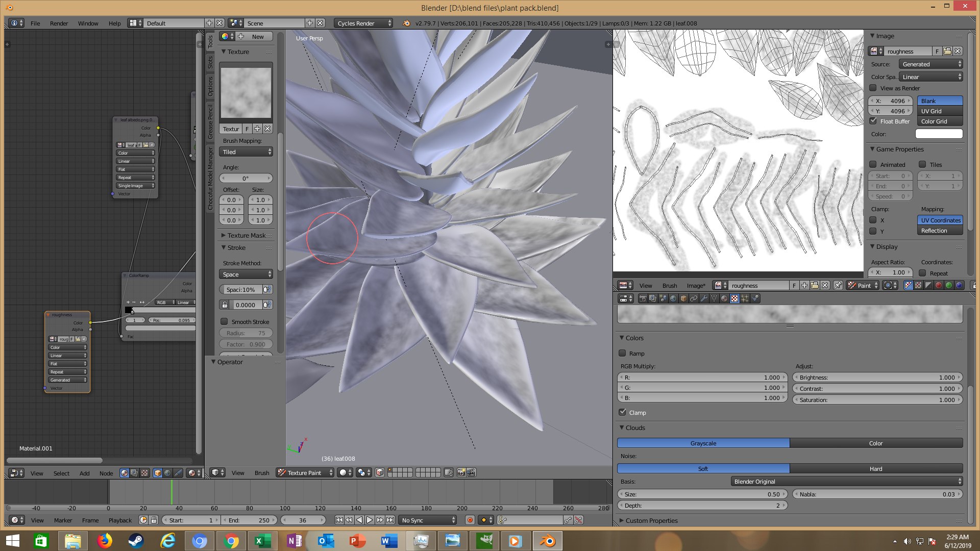Open the Brush Mapping Tiled dropdown
Screen dimensions: 980x551
tap(246, 152)
